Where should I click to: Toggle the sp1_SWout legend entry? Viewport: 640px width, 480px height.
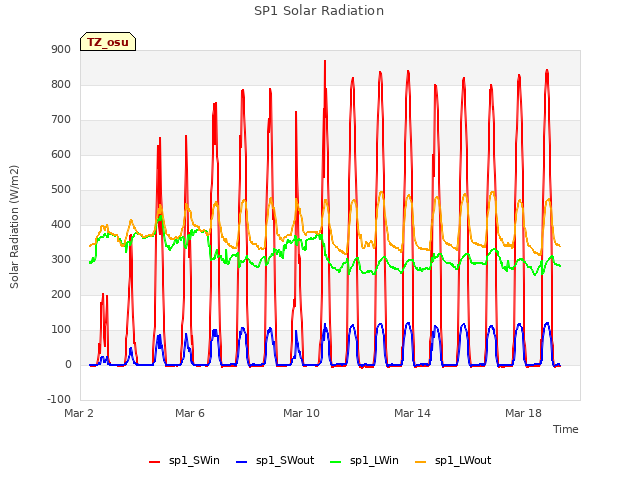(276, 461)
